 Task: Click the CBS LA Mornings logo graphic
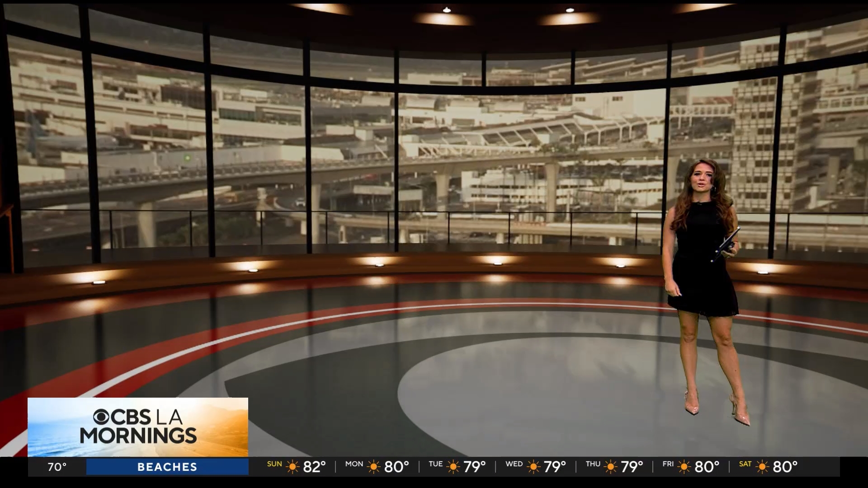click(138, 427)
